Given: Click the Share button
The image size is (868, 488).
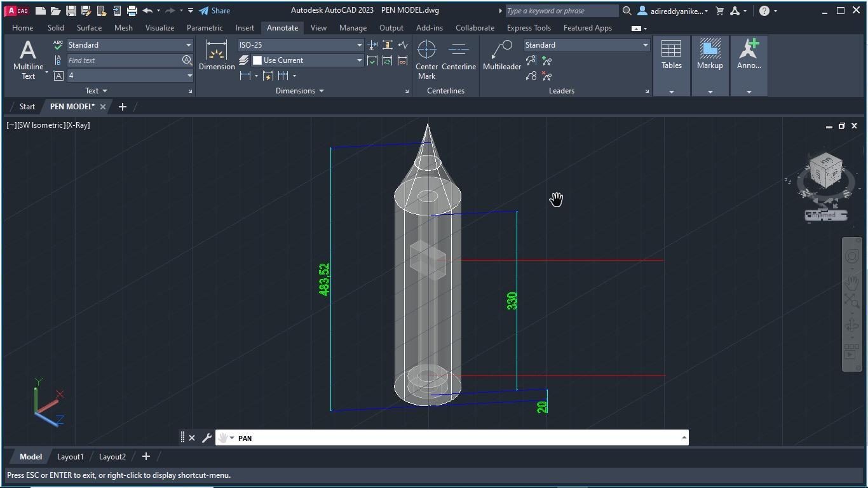Looking at the screenshot, I should pos(214,11).
